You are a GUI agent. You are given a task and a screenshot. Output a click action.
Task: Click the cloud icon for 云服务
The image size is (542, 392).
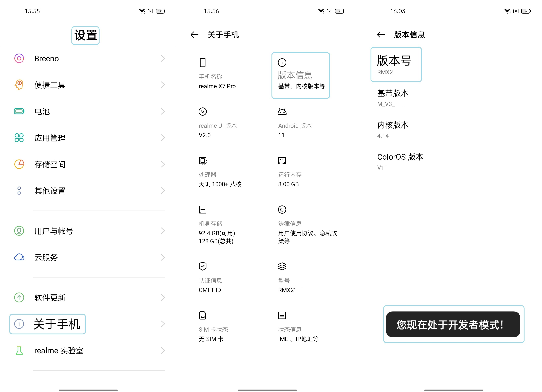pyautogui.click(x=19, y=257)
